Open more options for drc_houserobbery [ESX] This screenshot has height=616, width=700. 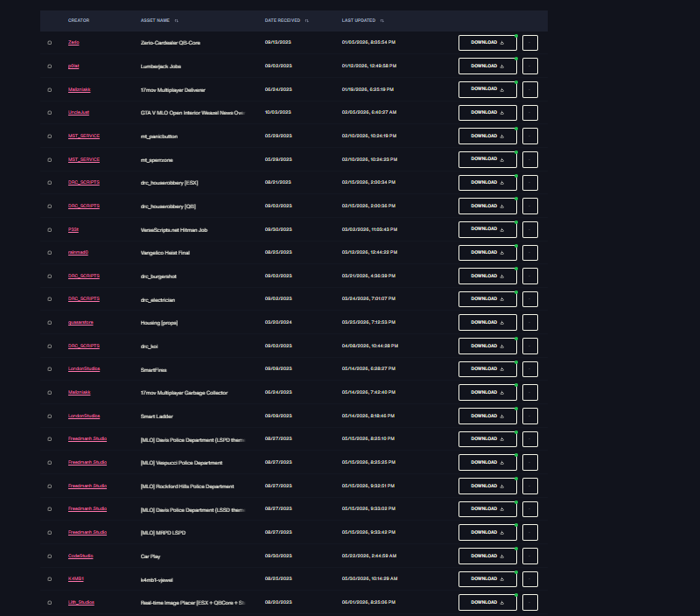(530, 183)
